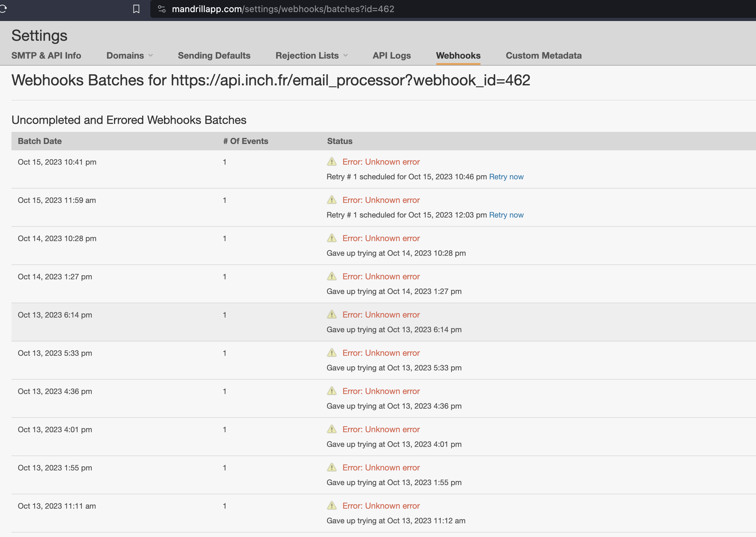
Task: Open the Custom Metadata tab
Action: [544, 55]
